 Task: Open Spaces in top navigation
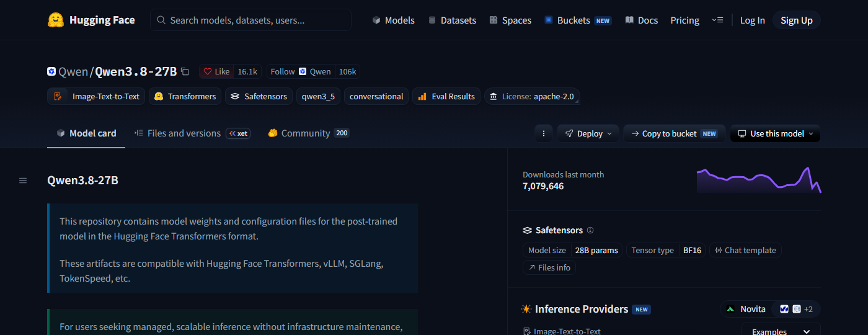pyautogui.click(x=510, y=20)
